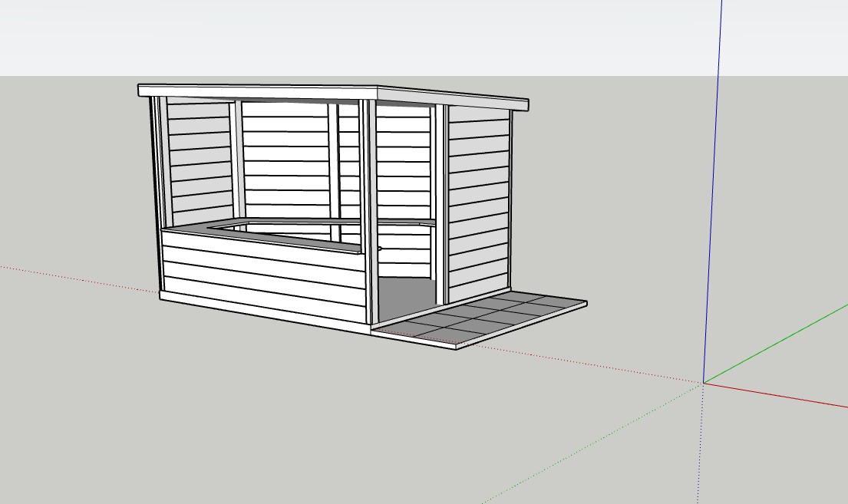Click the empty sky area above the horizon
The width and height of the screenshot is (848, 504).
(424, 38)
